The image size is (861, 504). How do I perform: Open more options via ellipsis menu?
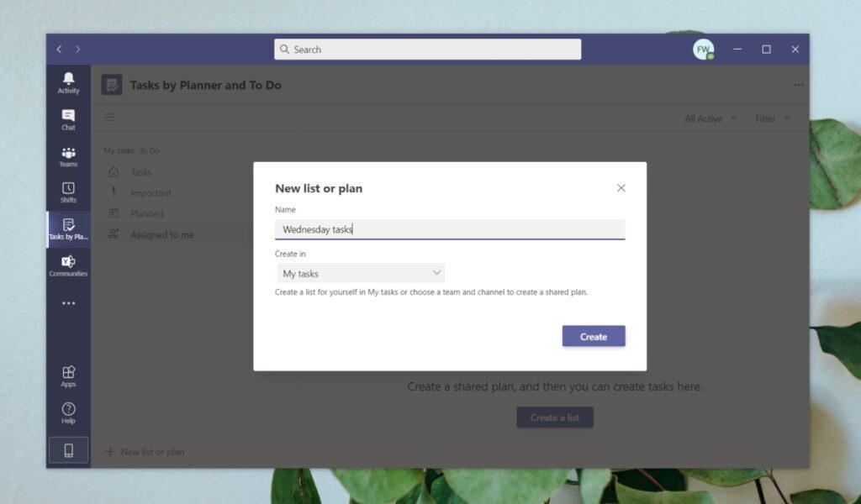click(798, 85)
